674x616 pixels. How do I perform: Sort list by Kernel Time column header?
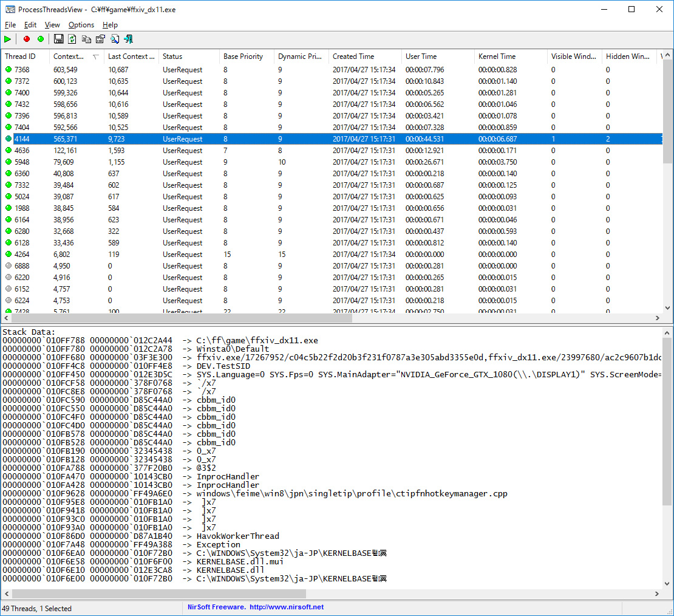pyautogui.click(x=497, y=56)
